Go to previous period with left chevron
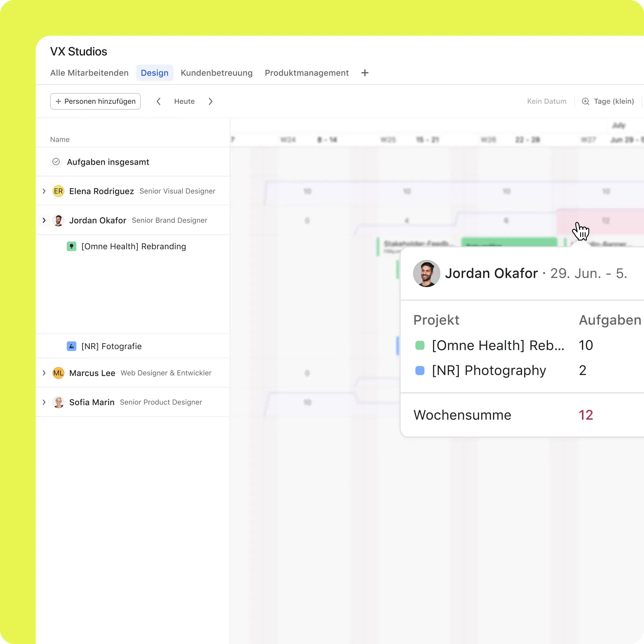This screenshot has width=644, height=644. click(x=159, y=101)
